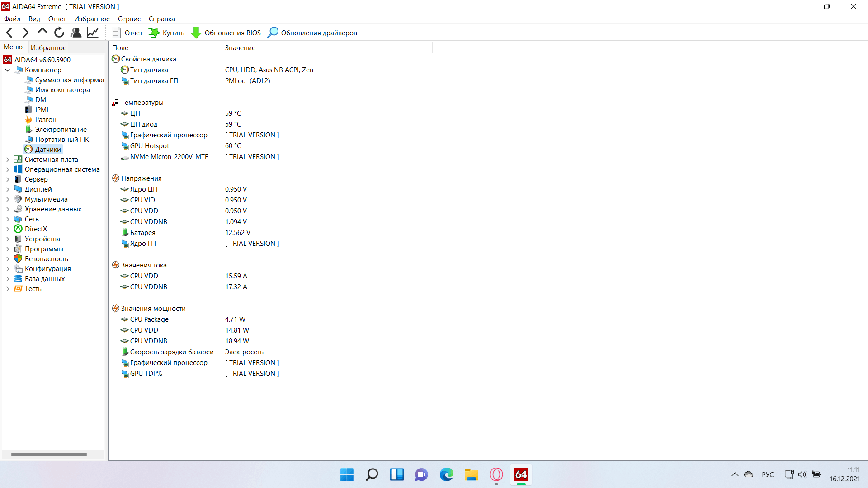Click the Купить buy button
868x488 pixels.
(x=166, y=33)
